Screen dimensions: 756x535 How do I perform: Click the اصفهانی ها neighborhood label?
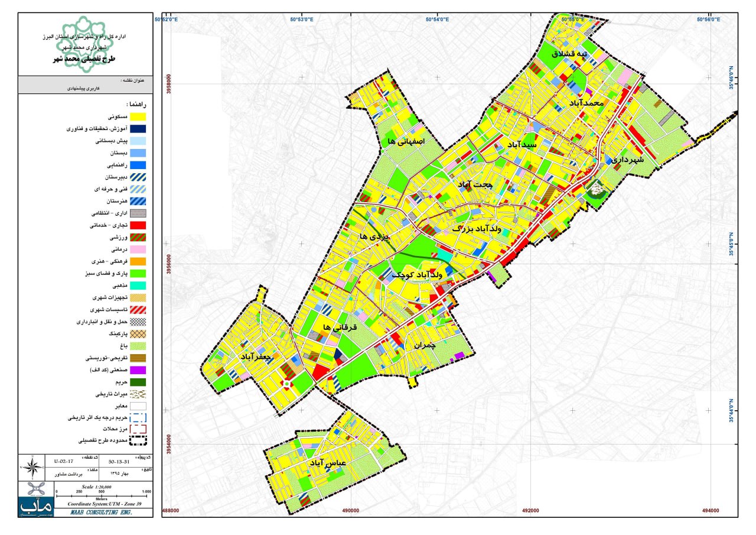point(405,142)
